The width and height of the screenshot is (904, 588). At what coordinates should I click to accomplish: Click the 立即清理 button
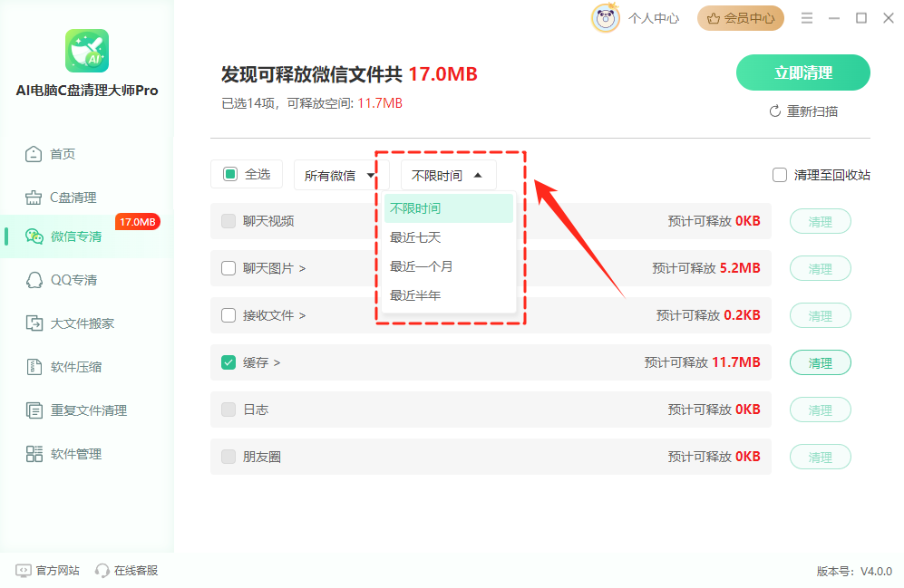pyautogui.click(x=803, y=72)
